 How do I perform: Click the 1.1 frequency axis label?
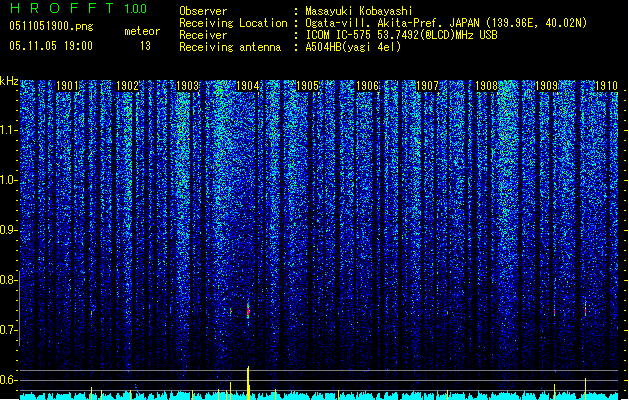pos(9,130)
